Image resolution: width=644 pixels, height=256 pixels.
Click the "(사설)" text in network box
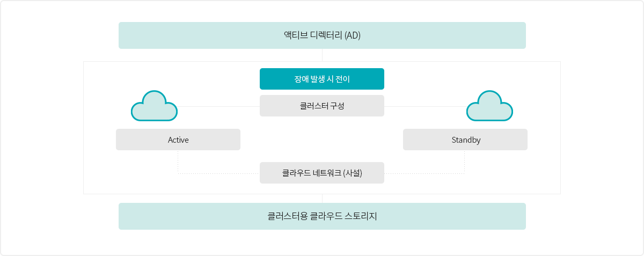click(x=352, y=173)
